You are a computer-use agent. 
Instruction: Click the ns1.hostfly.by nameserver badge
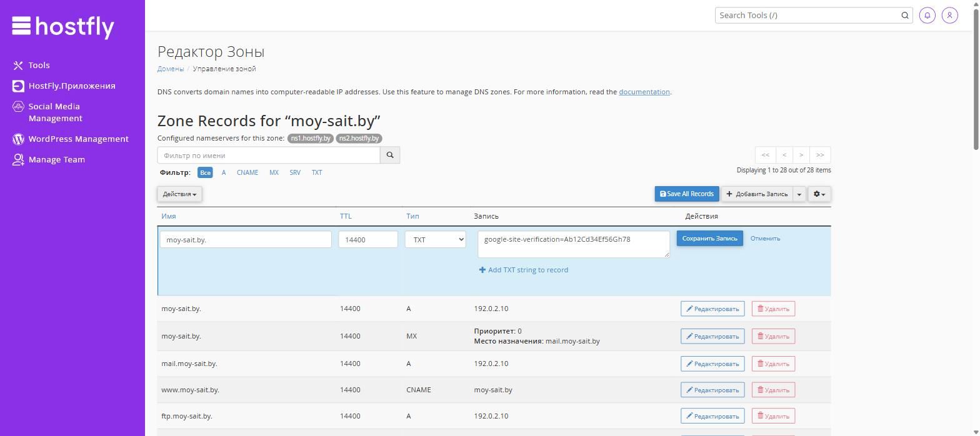point(311,138)
